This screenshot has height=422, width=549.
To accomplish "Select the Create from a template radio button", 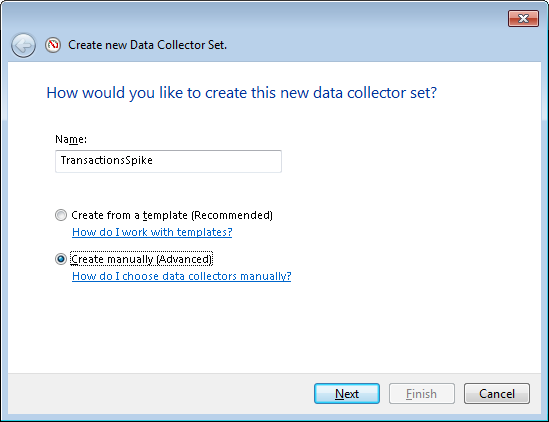I will [x=61, y=215].
